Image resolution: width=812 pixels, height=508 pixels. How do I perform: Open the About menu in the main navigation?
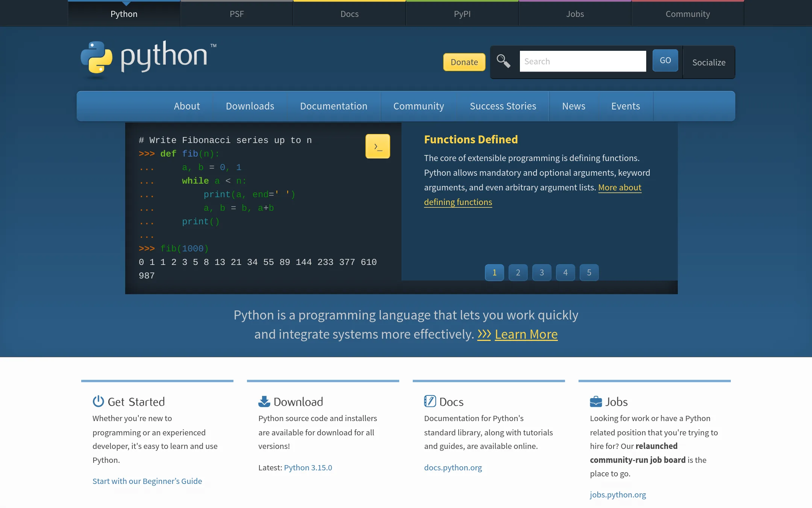187,106
